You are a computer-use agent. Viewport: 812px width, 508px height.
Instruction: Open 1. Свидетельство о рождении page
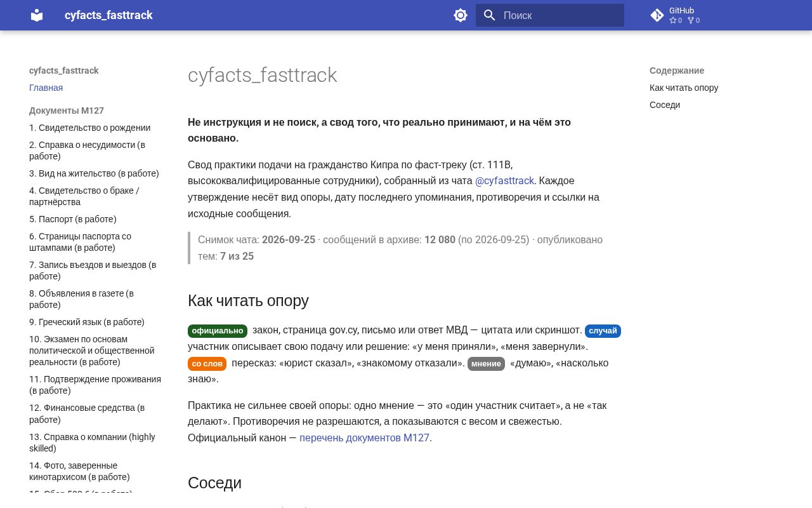[x=89, y=128]
